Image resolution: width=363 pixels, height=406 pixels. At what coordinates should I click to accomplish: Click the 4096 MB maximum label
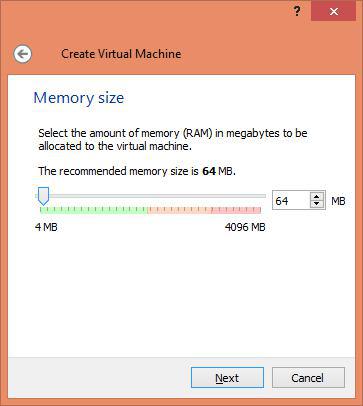point(245,227)
